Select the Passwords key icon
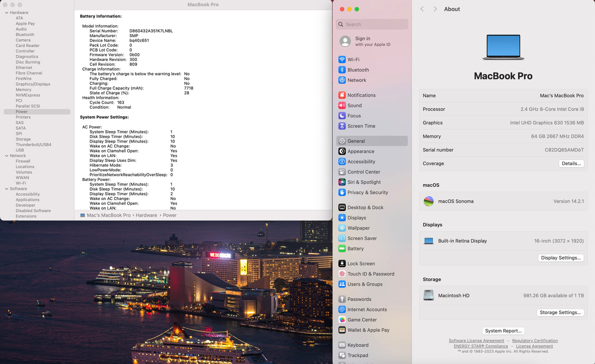Screen dimensions: 595x364 point(342,299)
